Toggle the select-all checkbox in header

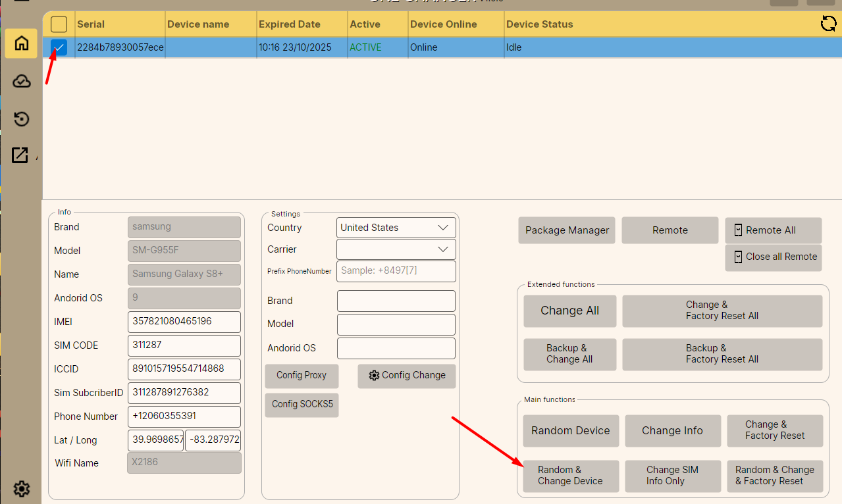(x=59, y=24)
